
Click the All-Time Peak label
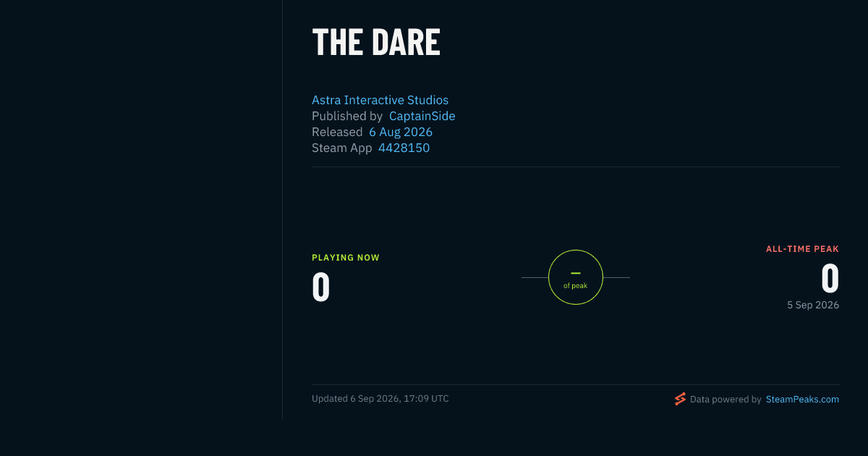click(x=802, y=249)
